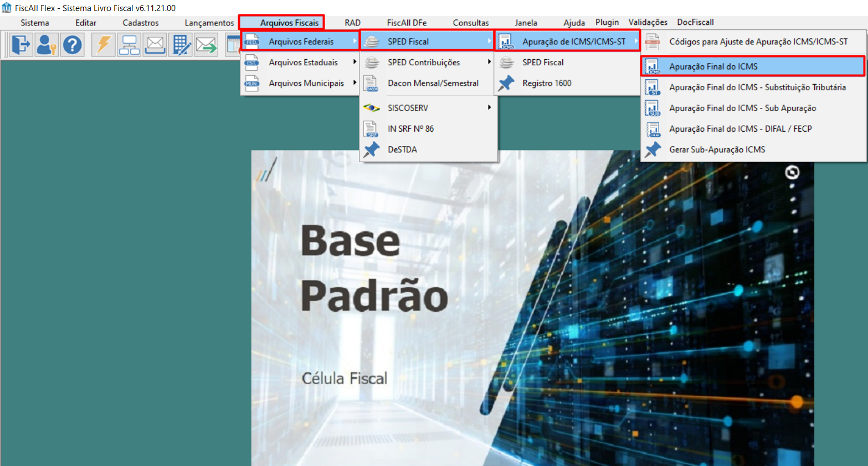
Task: Open the DocFiscall menu
Action: pyautogui.click(x=695, y=22)
